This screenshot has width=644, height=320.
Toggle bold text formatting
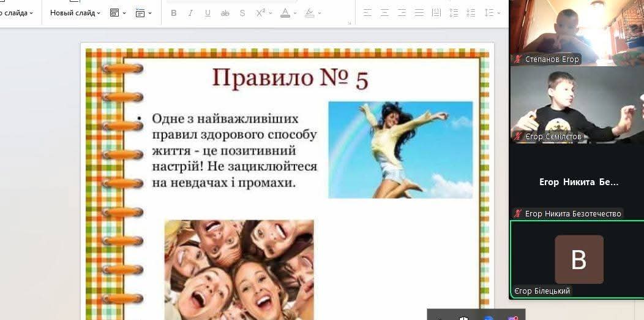[x=174, y=13]
